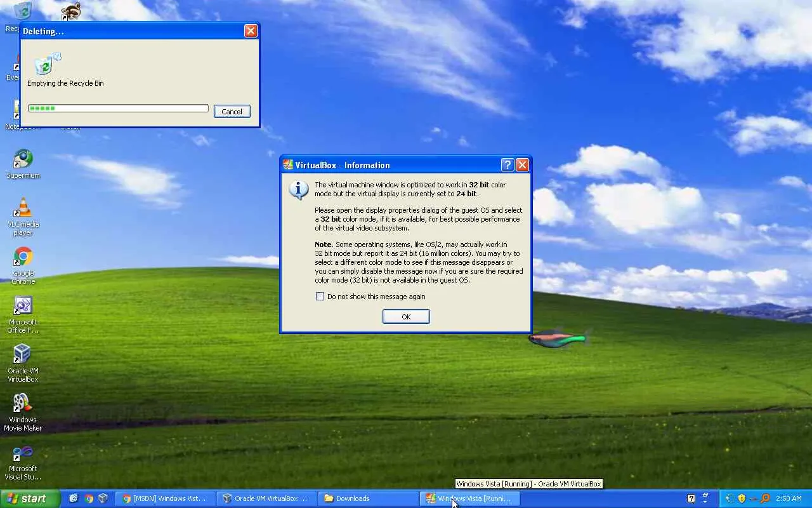Click the VirtualBox dialog help button
Image resolution: width=812 pixels, height=508 pixels.
point(507,165)
